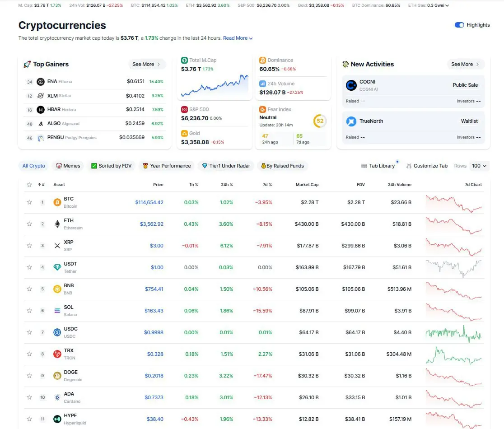Click the Bitcoin coin icon

click(57, 202)
